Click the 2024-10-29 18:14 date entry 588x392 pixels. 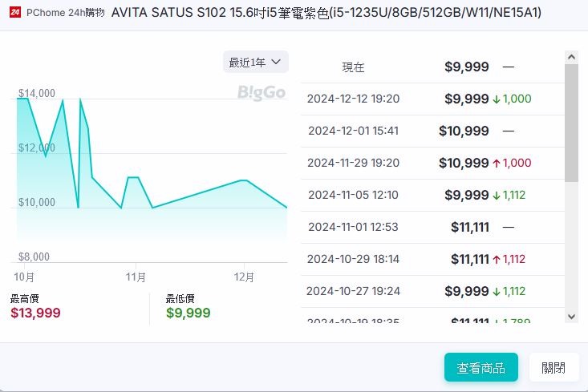[353, 259]
